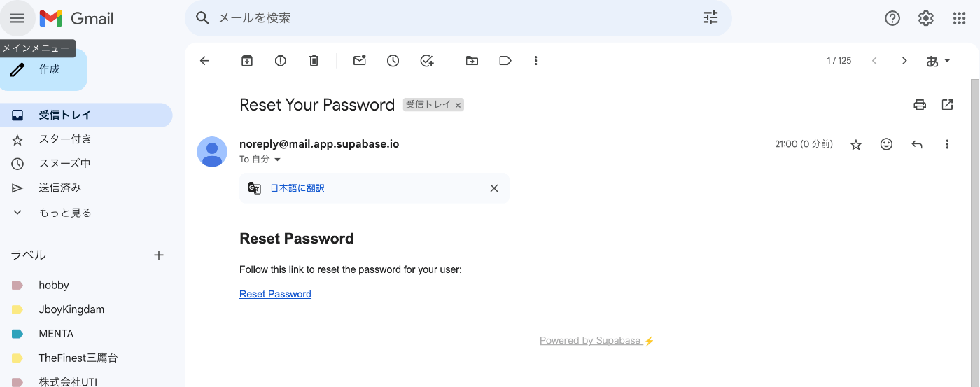
Task: Open the input tools あ dropdown
Action: point(939,61)
